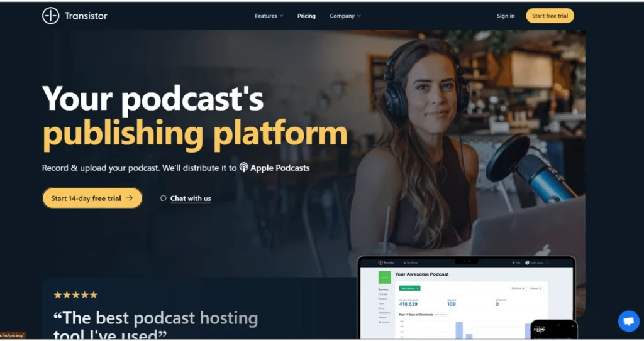Click the green New Episode button in the dashboard
Viewport: 644px width, 341px height.
tap(409, 288)
